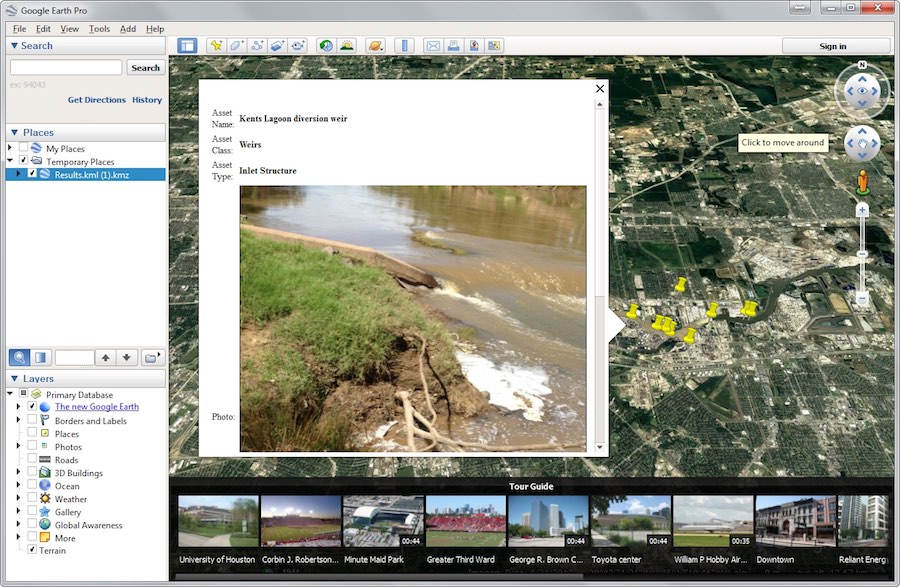Viewport: 900px width, 587px height.
Task: Click the Email envelope icon
Action: pyautogui.click(x=433, y=46)
